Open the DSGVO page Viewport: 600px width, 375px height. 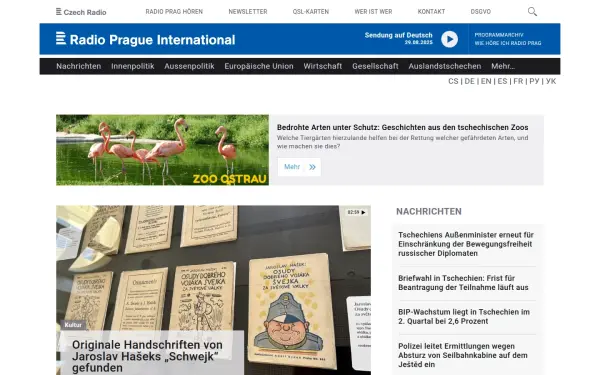(481, 12)
